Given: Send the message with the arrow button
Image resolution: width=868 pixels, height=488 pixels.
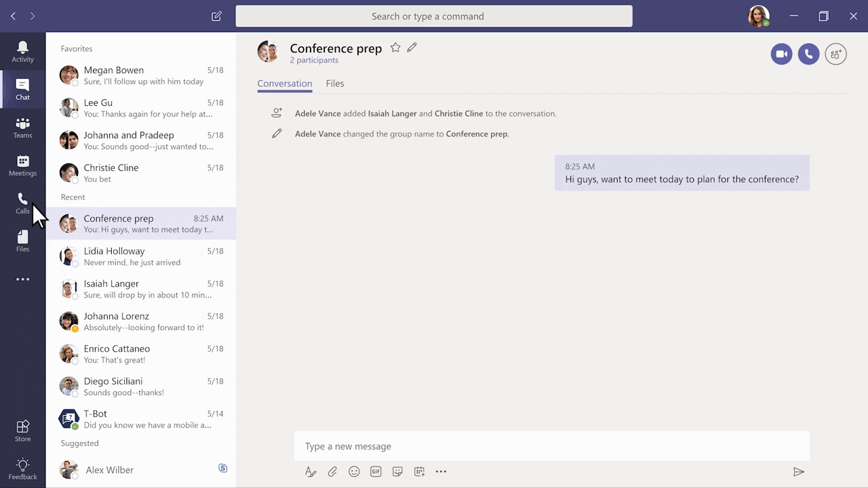Looking at the screenshot, I should tap(799, 472).
